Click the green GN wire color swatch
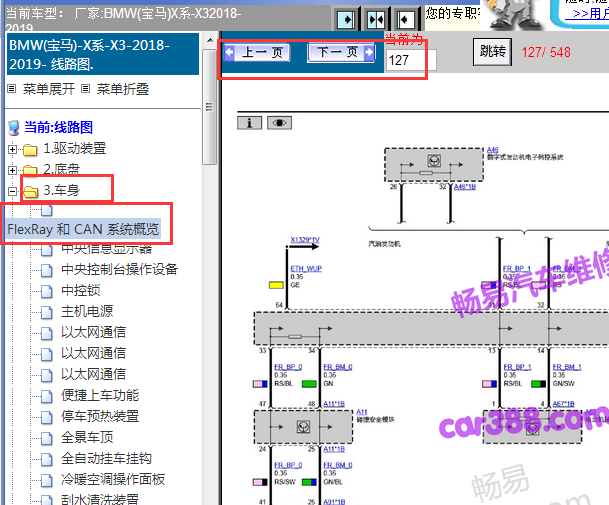 tap(309, 384)
